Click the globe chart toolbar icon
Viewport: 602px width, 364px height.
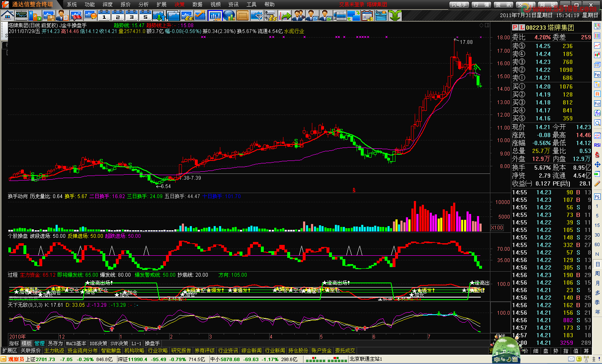(229, 16)
